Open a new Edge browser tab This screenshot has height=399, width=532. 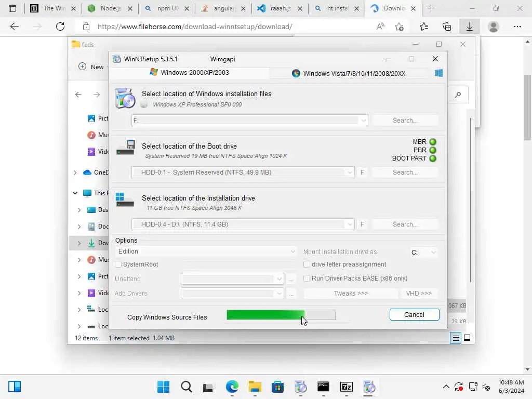(431, 8)
